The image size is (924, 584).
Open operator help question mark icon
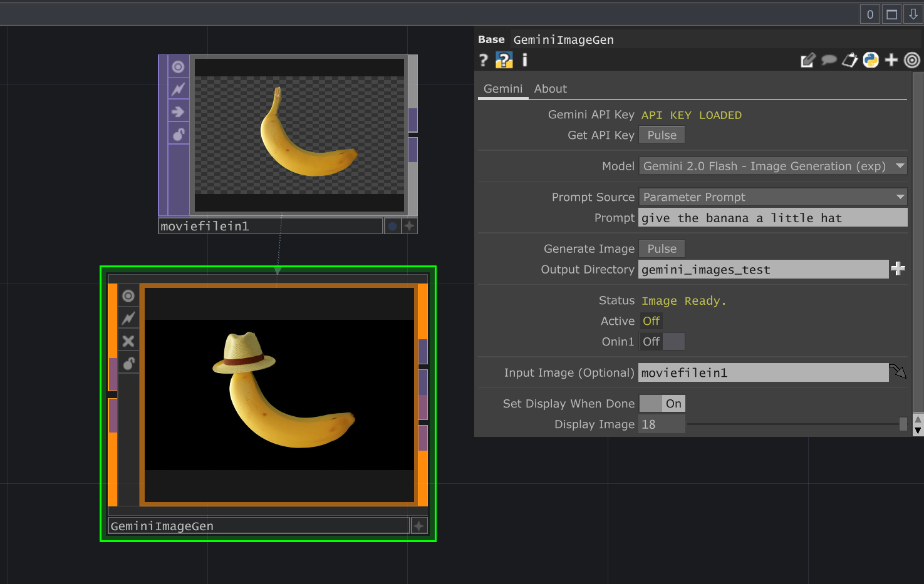(x=483, y=60)
